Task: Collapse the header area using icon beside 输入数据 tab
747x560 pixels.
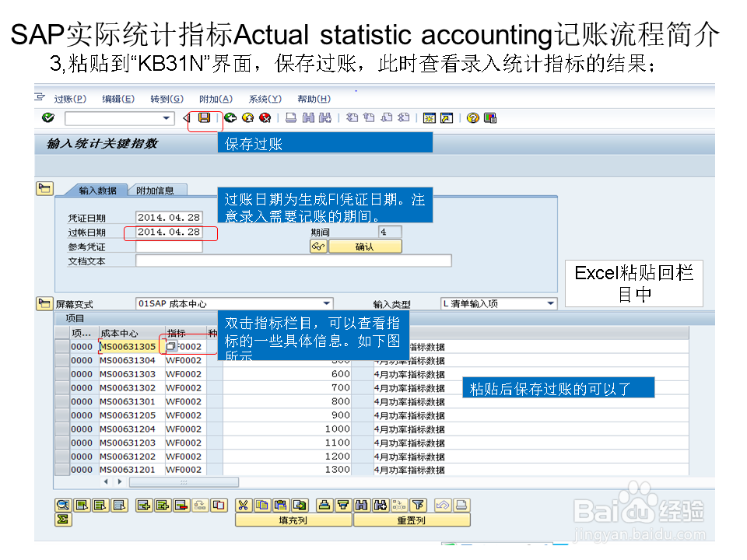Action: coord(44,188)
